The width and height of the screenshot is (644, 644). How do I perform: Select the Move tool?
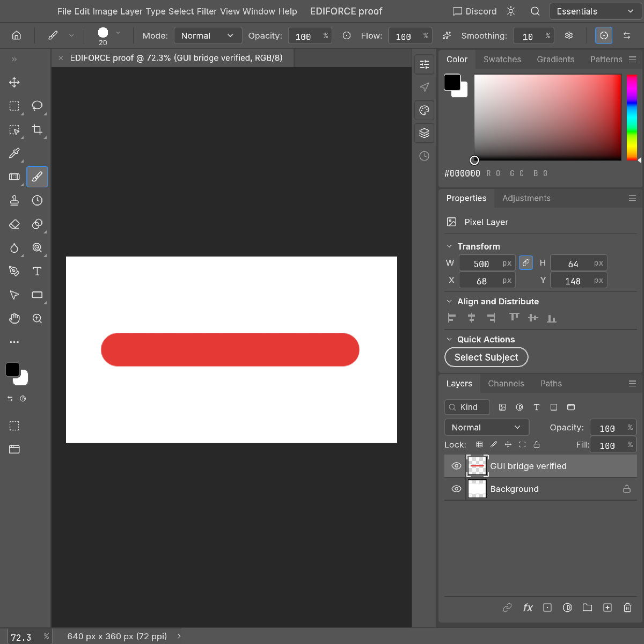tap(14, 82)
